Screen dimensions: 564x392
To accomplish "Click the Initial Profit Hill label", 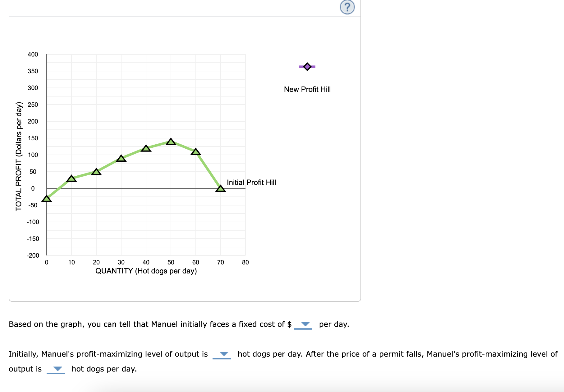I will click(251, 182).
